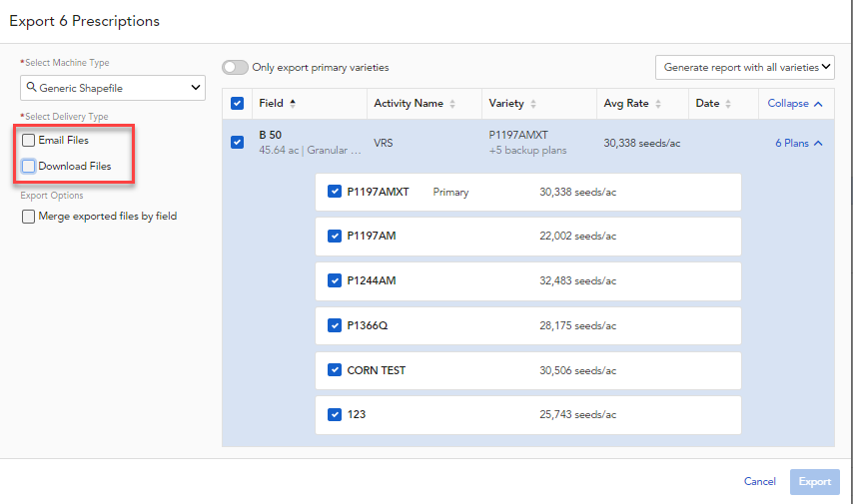853x504 pixels.
Task: Collapse the 6 Plans expander
Action: pyautogui.click(x=799, y=144)
